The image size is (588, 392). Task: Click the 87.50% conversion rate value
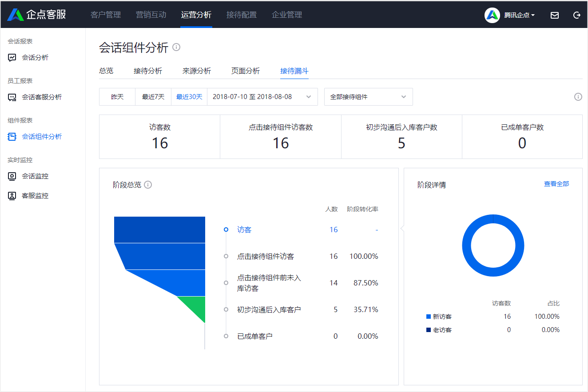click(x=366, y=283)
